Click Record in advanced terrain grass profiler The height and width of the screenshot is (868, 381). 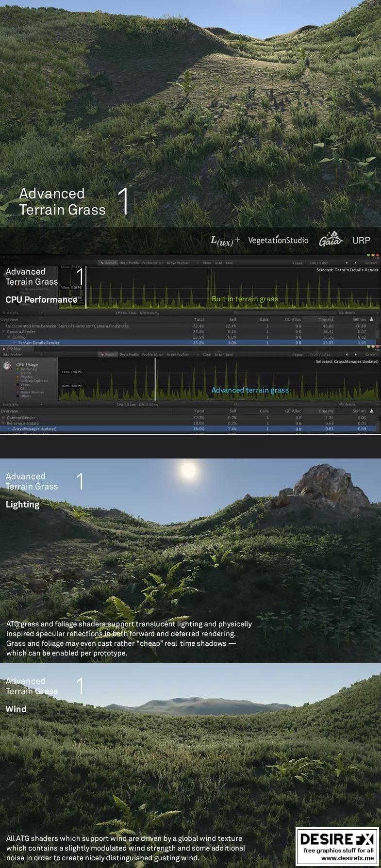pyautogui.click(x=109, y=355)
